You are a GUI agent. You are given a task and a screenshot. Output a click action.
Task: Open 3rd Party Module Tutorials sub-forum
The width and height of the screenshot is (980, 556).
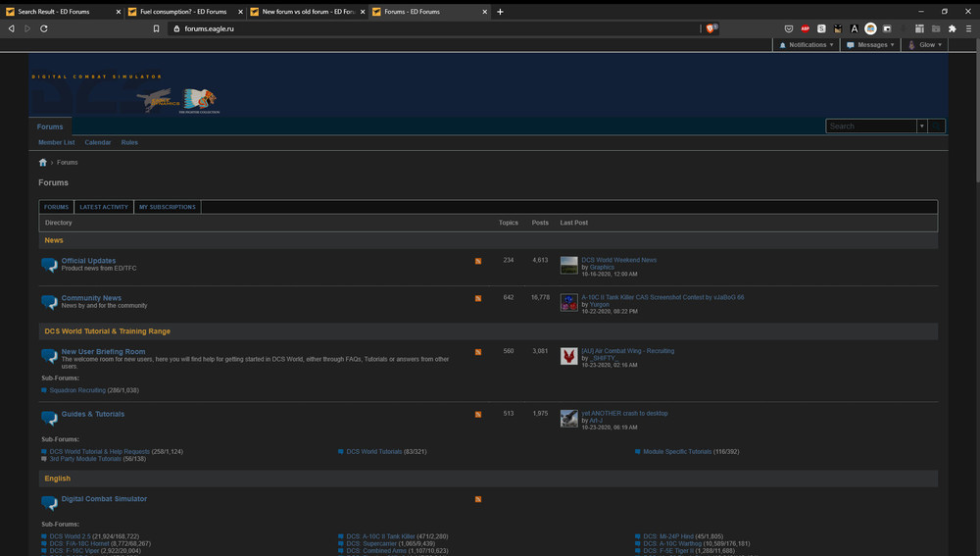(x=85, y=459)
